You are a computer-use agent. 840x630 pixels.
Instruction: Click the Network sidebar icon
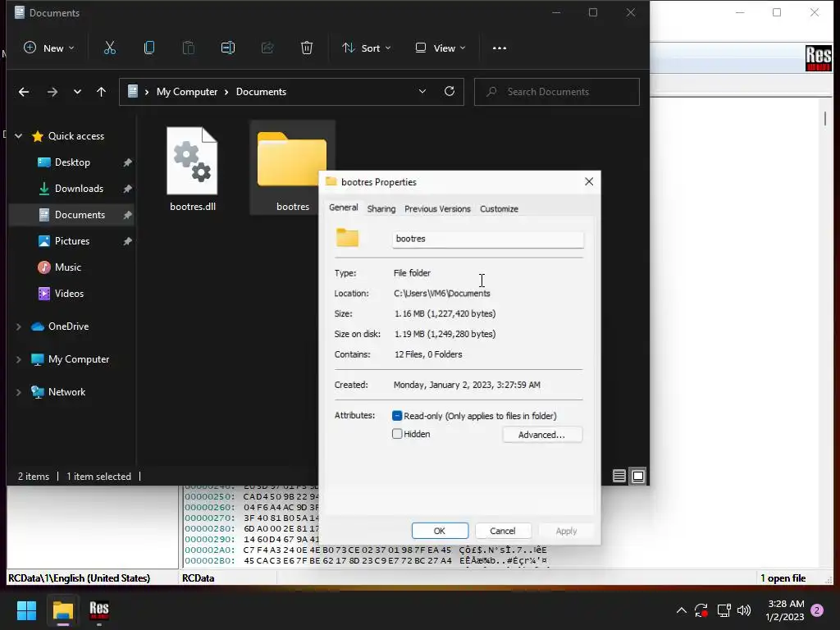tap(38, 392)
